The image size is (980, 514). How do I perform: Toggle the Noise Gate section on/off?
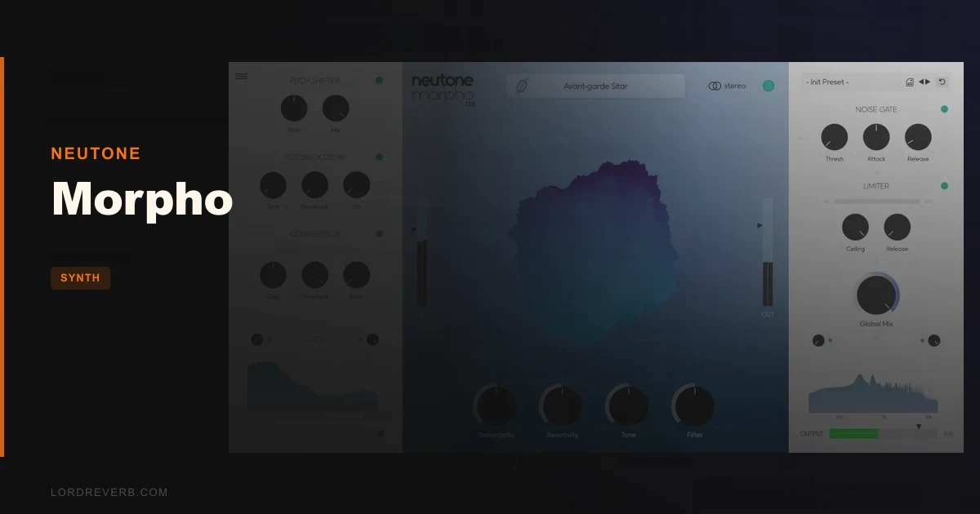coord(944,109)
